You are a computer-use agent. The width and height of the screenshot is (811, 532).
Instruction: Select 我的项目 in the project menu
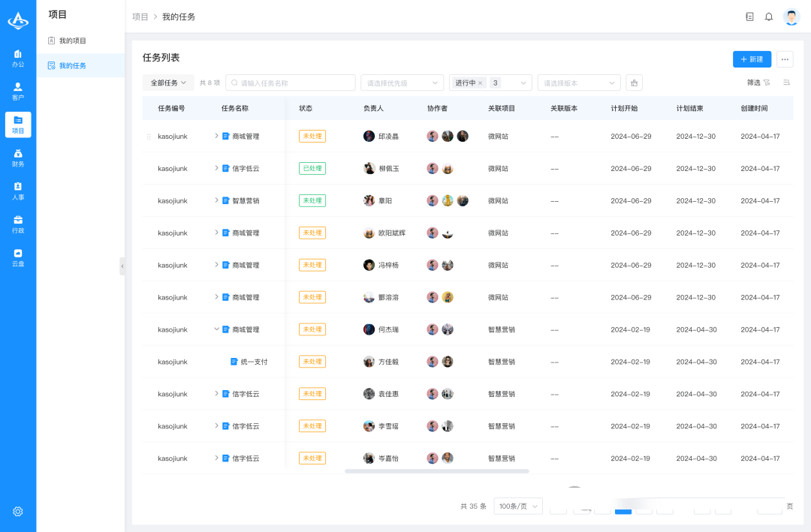pos(73,41)
